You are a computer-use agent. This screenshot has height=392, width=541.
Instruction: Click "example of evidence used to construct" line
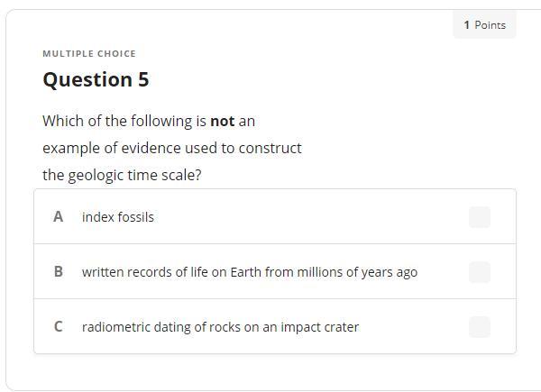(x=172, y=148)
